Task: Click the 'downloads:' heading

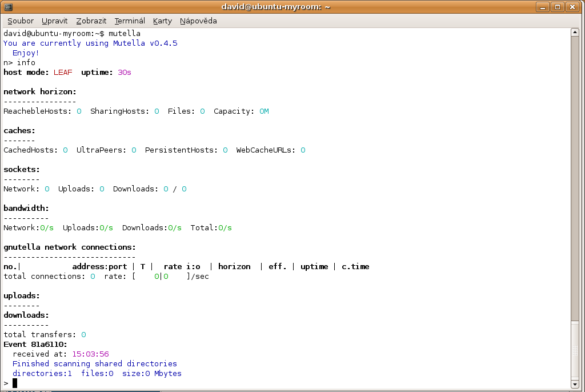Action: pyautogui.click(x=26, y=315)
